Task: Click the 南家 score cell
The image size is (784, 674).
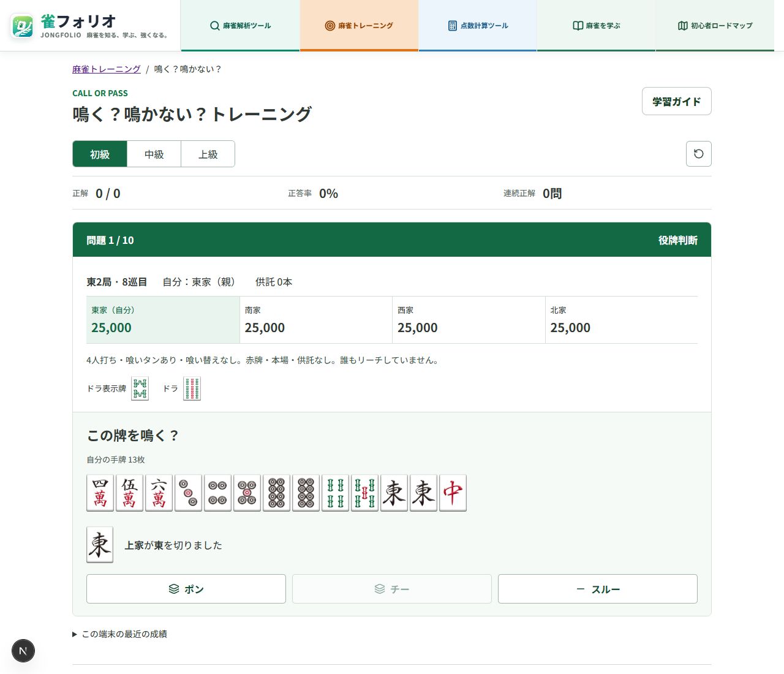Action: (x=316, y=320)
